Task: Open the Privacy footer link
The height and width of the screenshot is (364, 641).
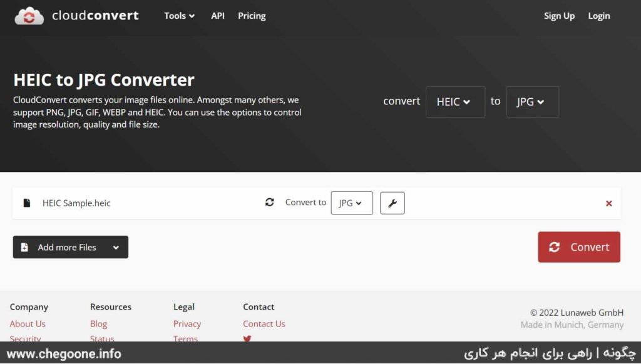Action: click(187, 324)
